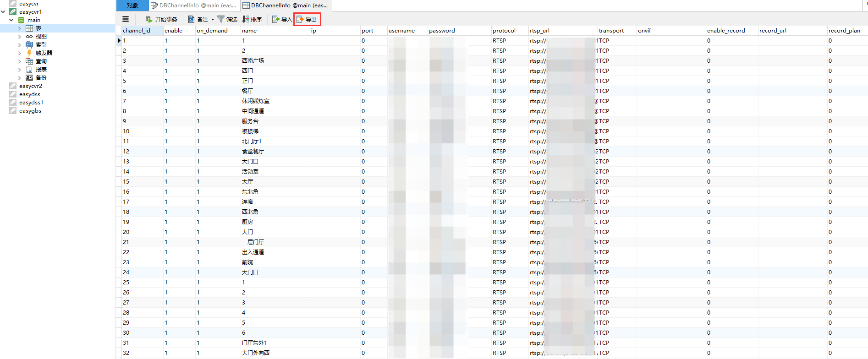Click the enable_record column header
This screenshot has width=868, height=359.
[x=732, y=31]
